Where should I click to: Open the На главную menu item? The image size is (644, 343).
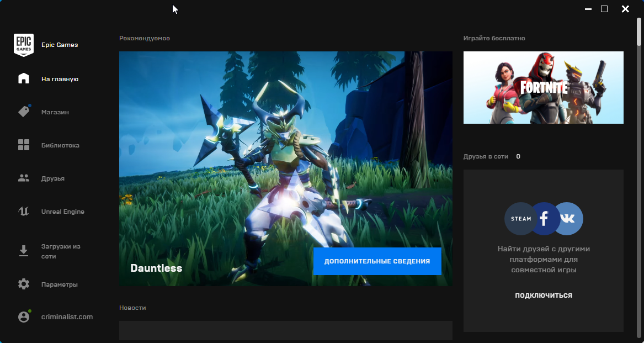click(60, 79)
